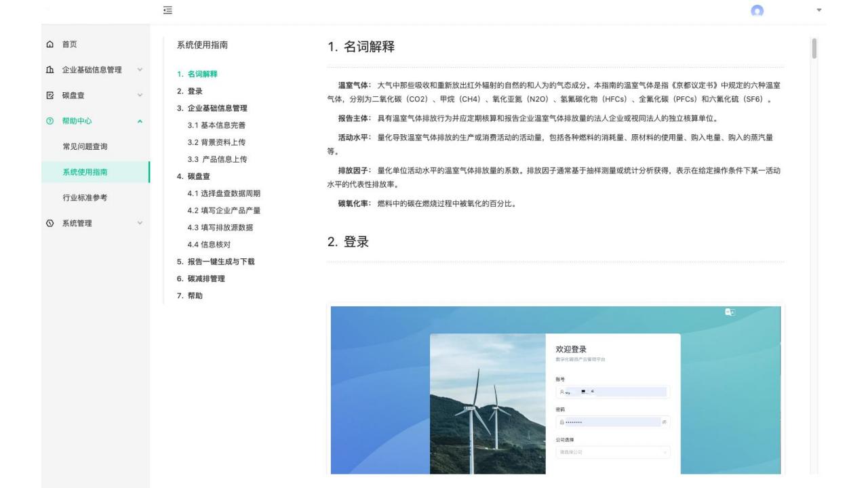Click the 密码 field in login screenshot
The width and height of the screenshot is (868, 488).
click(612, 422)
